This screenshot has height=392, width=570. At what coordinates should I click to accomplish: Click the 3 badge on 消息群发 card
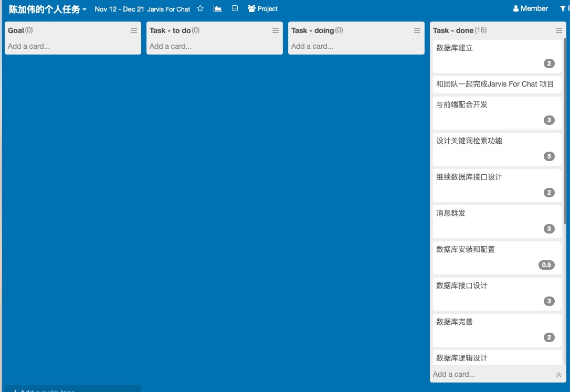tap(549, 228)
